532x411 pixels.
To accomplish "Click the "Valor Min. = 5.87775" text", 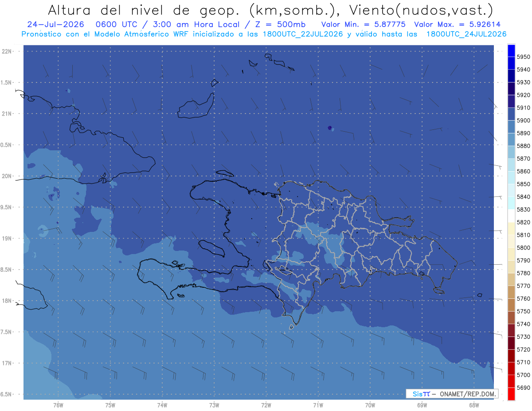I will 364,24.
